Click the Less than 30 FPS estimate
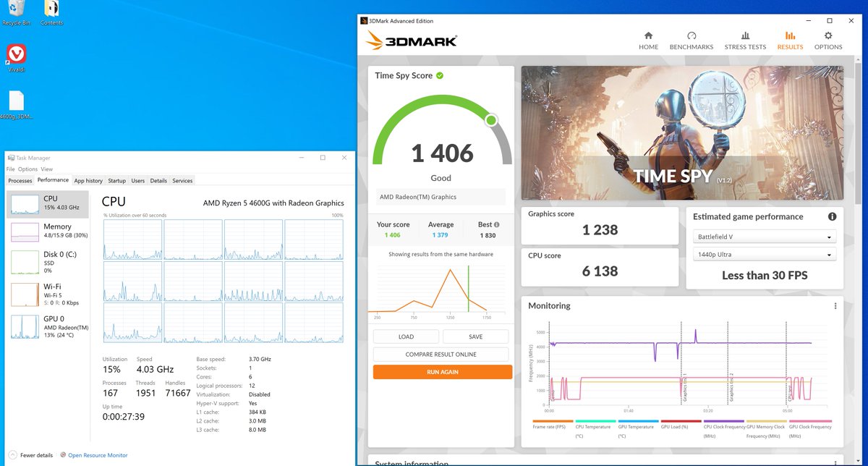868x466 pixels. (x=765, y=276)
